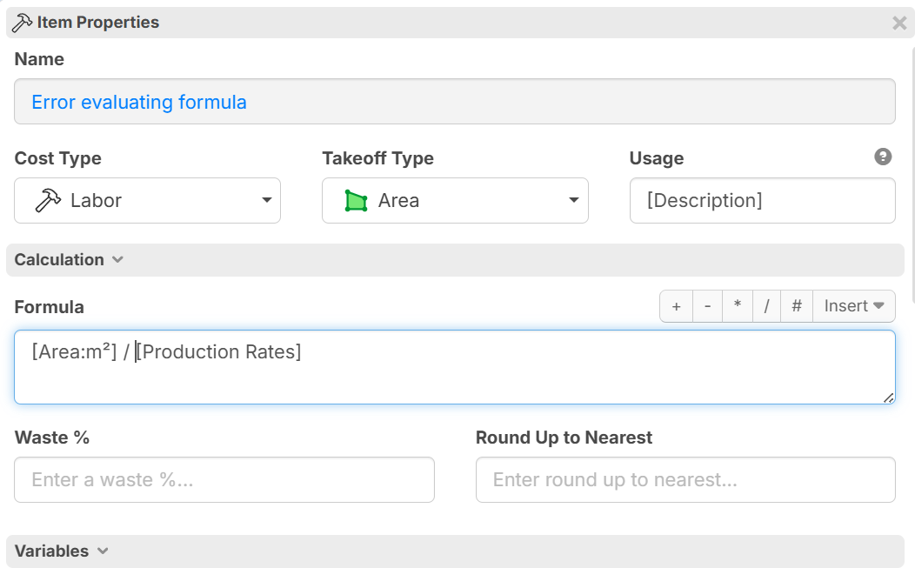Close the Item Properties panel
The image size is (915, 588).
pos(899,23)
